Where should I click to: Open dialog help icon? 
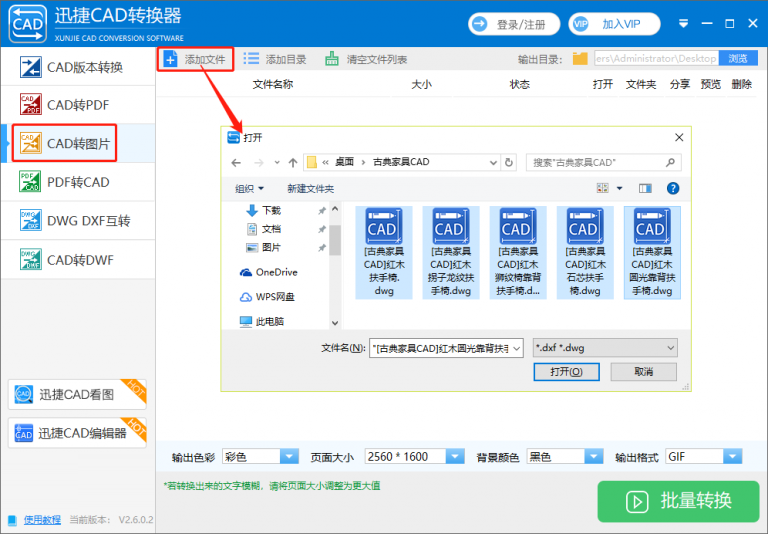[673, 188]
